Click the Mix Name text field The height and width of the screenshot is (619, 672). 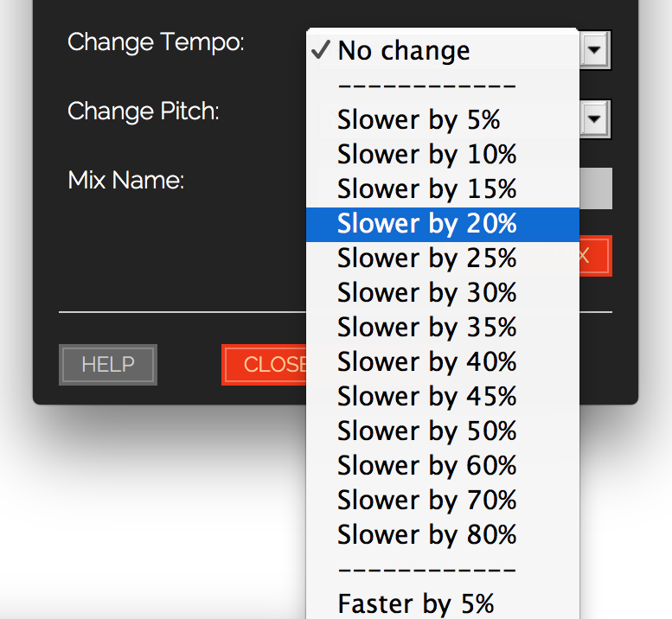[595, 188]
